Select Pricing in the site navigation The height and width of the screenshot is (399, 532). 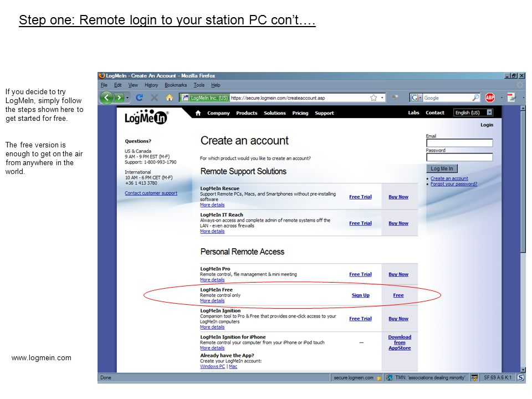point(300,113)
